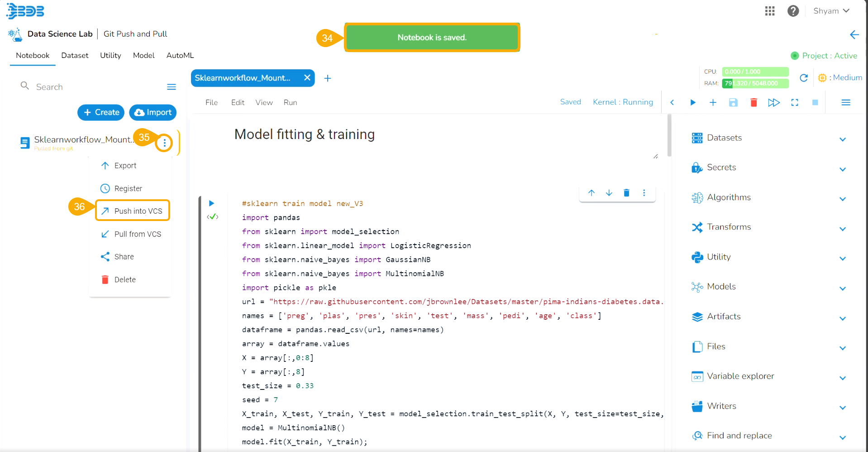
Task: Add a new cell from toolbar
Action: pyautogui.click(x=713, y=102)
